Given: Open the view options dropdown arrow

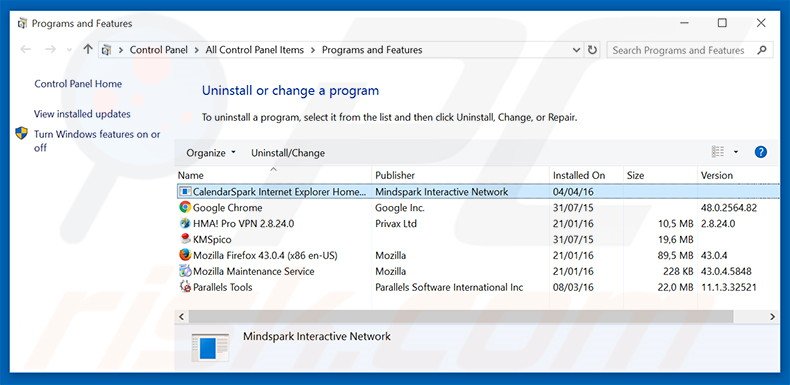Looking at the screenshot, I should (736, 152).
